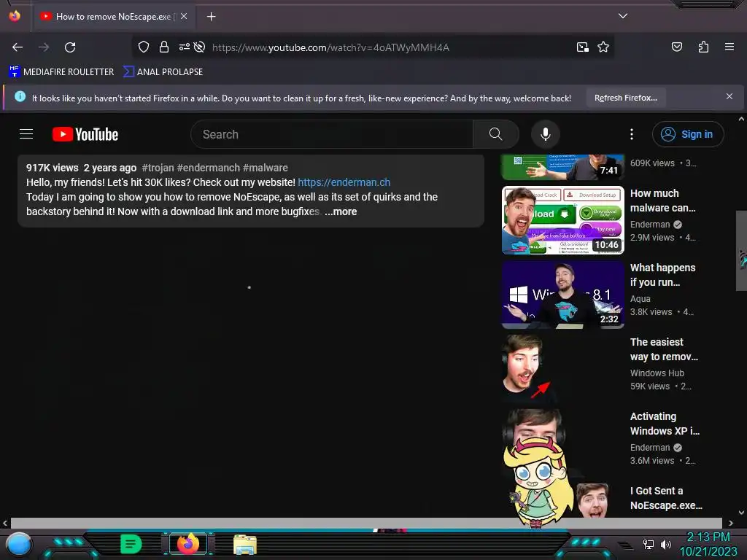Search with voice microphone icon
This screenshot has width=747, height=560.
(x=546, y=134)
